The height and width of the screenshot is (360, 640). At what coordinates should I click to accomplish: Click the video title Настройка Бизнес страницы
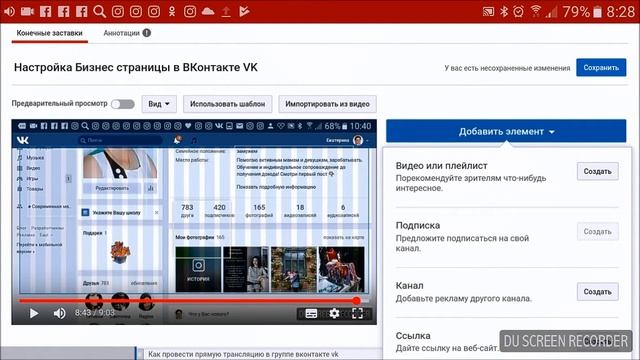click(136, 67)
